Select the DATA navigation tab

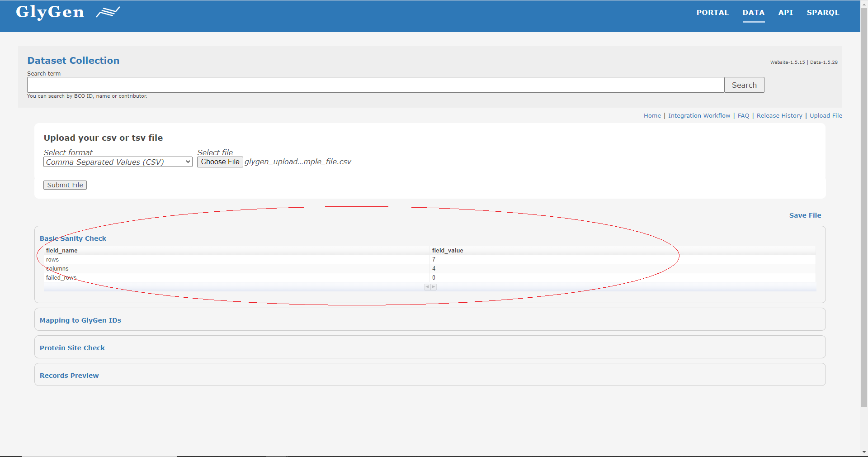pos(753,13)
